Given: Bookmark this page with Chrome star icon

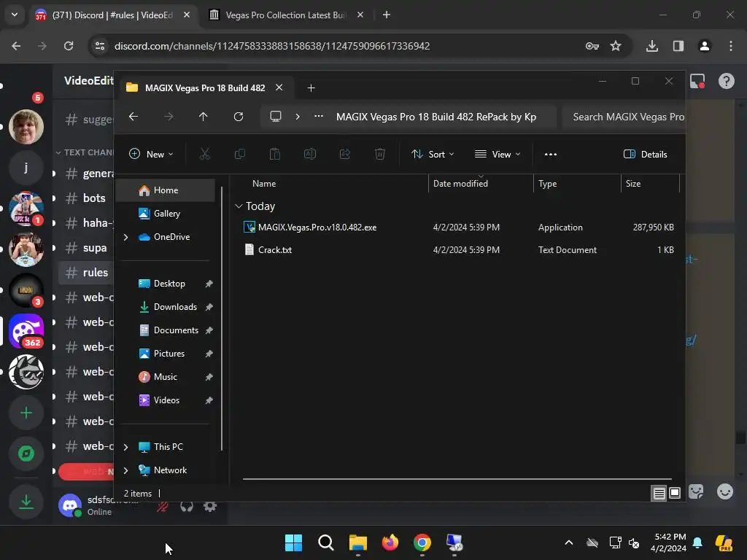Looking at the screenshot, I should 616,46.
